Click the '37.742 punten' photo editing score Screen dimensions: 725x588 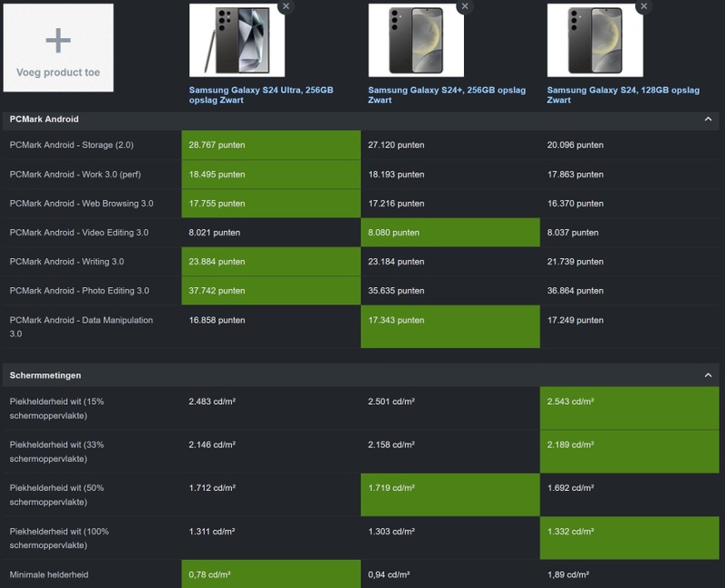[x=217, y=291]
